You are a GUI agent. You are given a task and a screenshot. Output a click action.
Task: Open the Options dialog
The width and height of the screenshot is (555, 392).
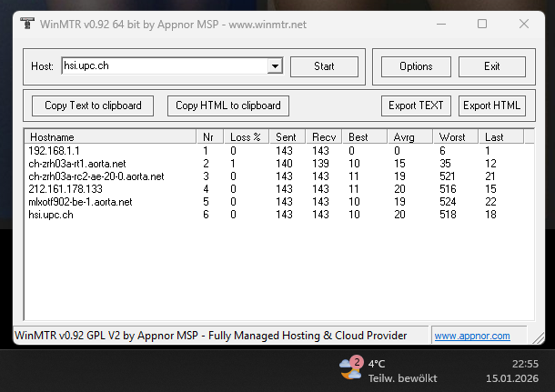[x=416, y=66]
